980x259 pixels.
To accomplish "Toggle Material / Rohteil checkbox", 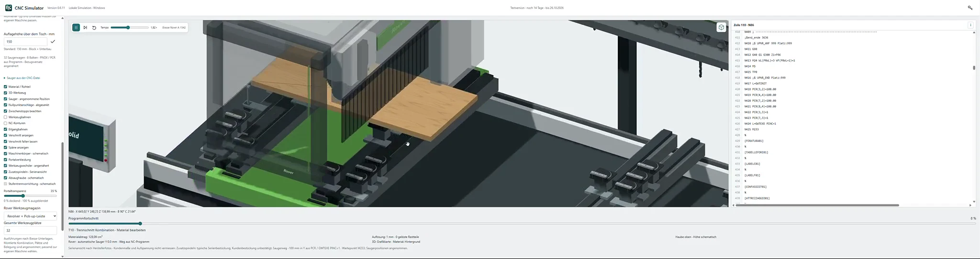I will coord(5,87).
